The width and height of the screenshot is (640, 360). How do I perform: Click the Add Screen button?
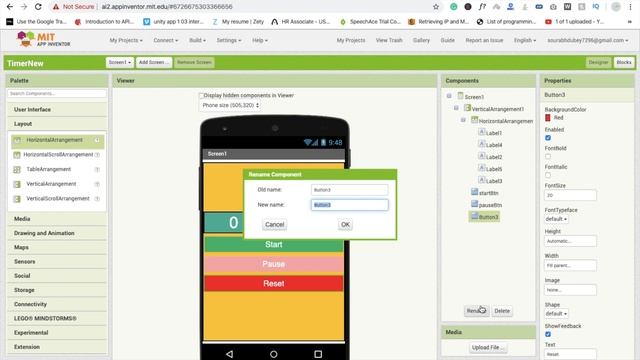pos(153,62)
